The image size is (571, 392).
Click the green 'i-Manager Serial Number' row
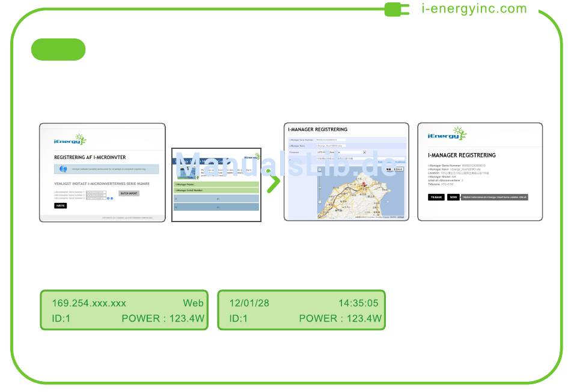point(216,190)
